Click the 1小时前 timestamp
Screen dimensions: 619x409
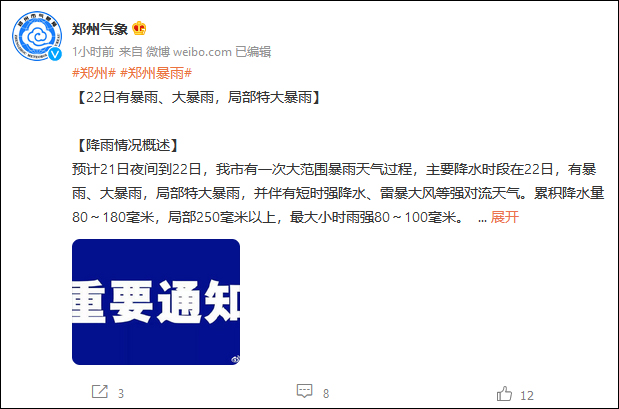93,52
